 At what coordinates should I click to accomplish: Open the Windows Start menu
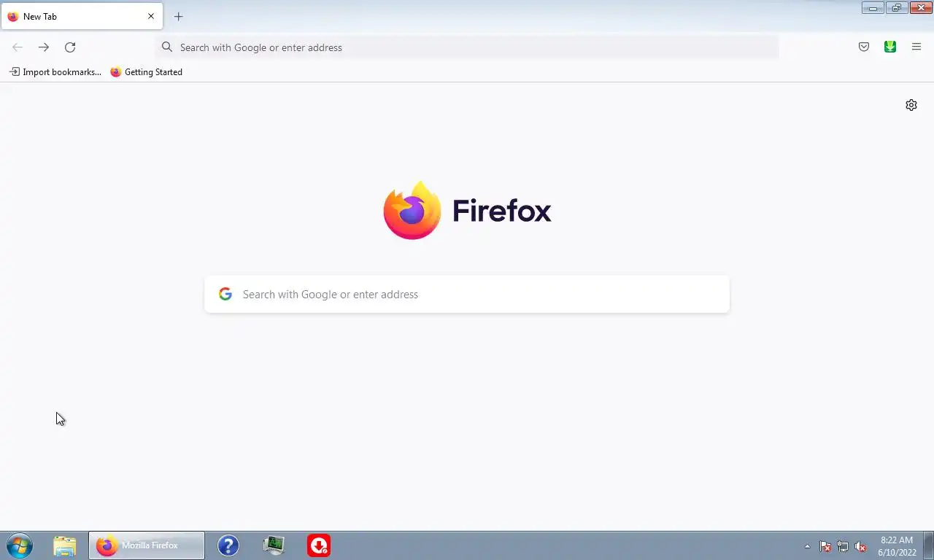(20, 545)
